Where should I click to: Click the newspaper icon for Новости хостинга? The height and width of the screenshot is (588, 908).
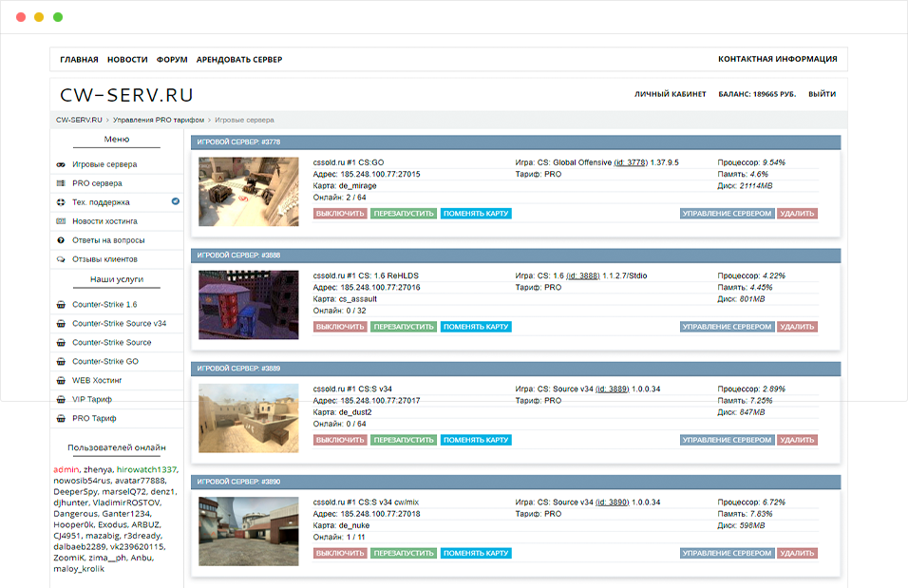62,221
